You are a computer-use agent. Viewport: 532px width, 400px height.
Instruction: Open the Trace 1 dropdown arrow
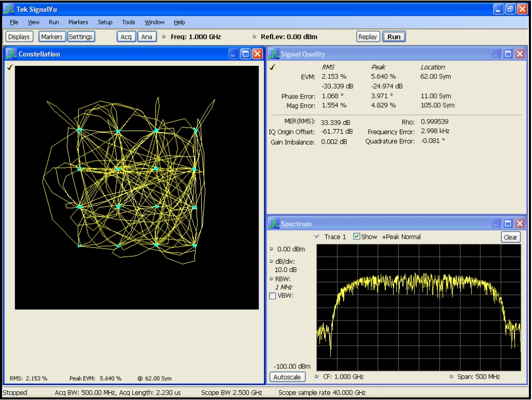[x=316, y=236]
